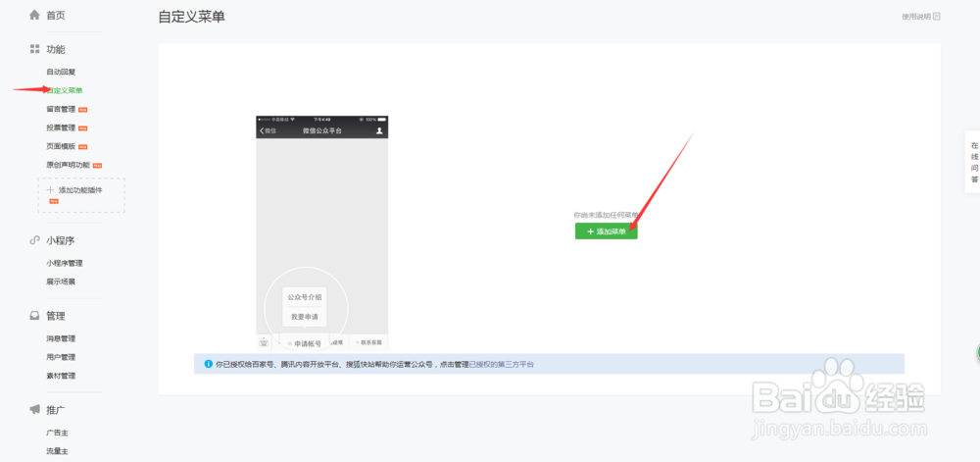This screenshot has width=980, height=462.
Task: Click the megaphone icon beside 推广
Action: coord(35,409)
